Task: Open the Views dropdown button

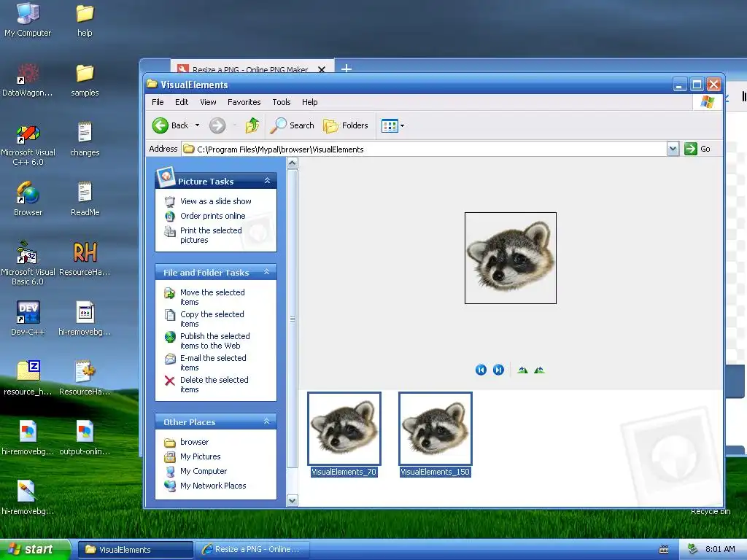Action: click(x=392, y=125)
